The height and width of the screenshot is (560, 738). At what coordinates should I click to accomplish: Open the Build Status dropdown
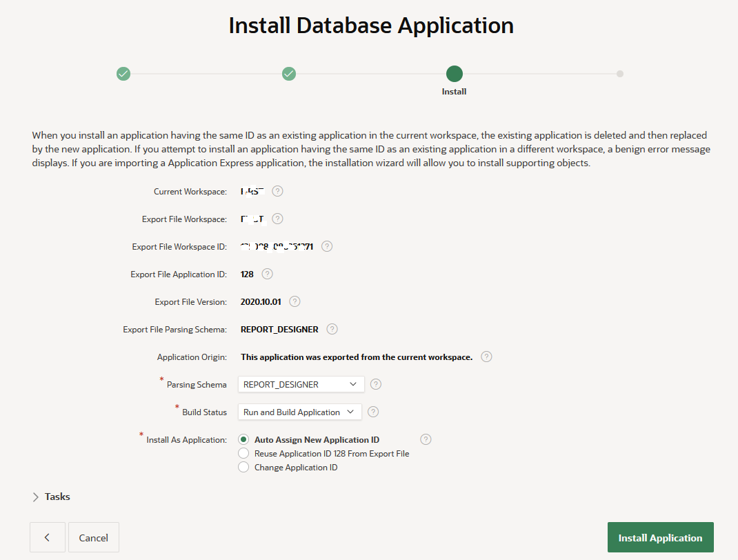point(299,412)
